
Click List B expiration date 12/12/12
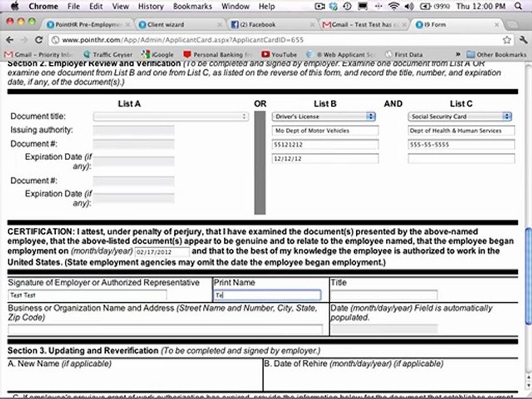coord(325,158)
